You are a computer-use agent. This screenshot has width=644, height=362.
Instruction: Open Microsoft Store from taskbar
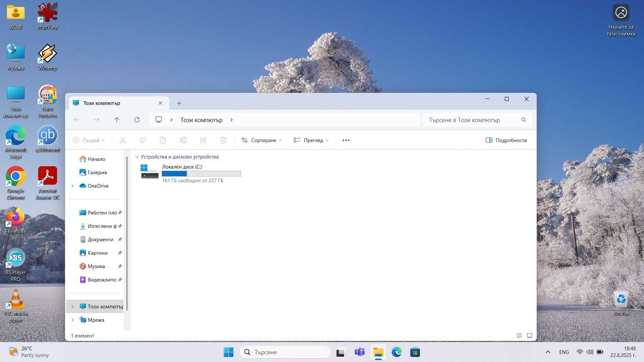point(415,352)
